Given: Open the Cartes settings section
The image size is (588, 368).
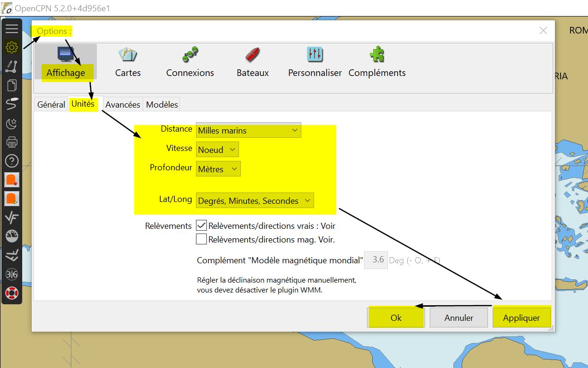Looking at the screenshot, I should pos(128,62).
